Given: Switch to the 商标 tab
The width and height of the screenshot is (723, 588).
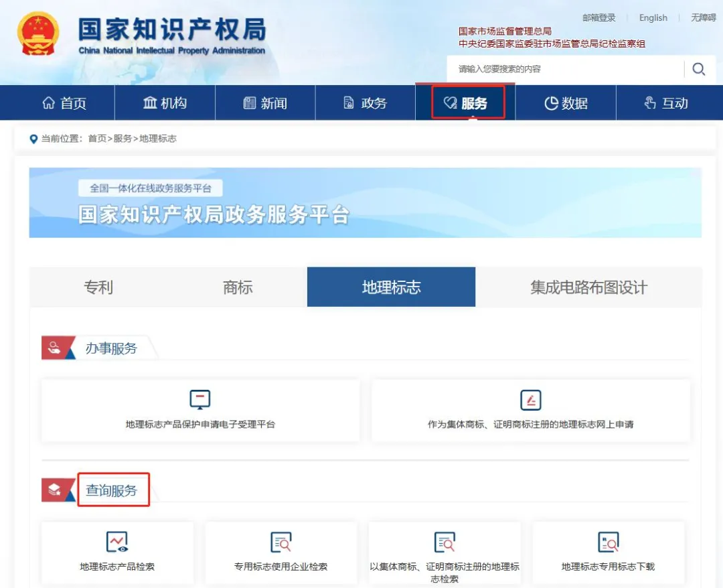Looking at the screenshot, I should click(238, 287).
